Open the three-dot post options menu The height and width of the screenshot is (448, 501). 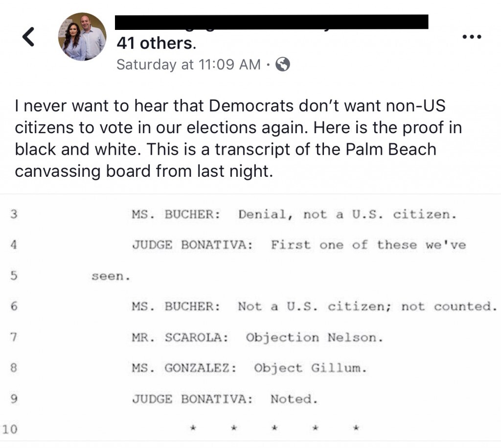(472, 37)
